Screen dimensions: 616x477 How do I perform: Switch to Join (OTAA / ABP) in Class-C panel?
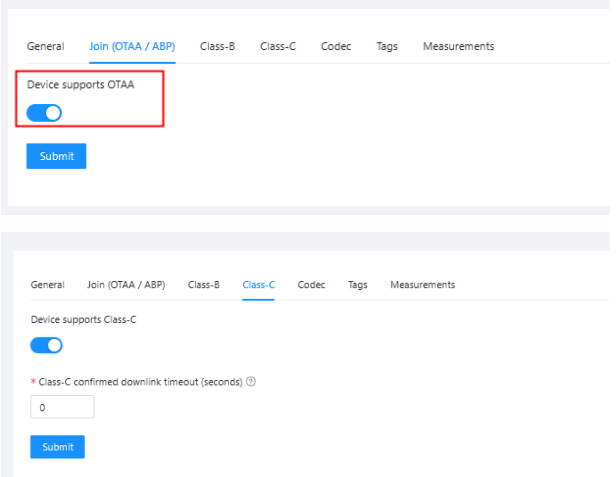[x=126, y=285]
